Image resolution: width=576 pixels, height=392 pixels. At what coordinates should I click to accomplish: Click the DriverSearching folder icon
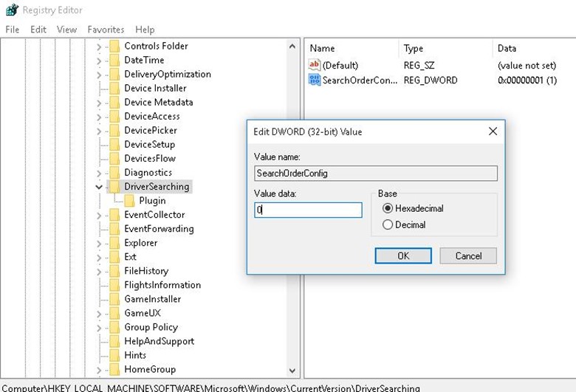point(114,186)
